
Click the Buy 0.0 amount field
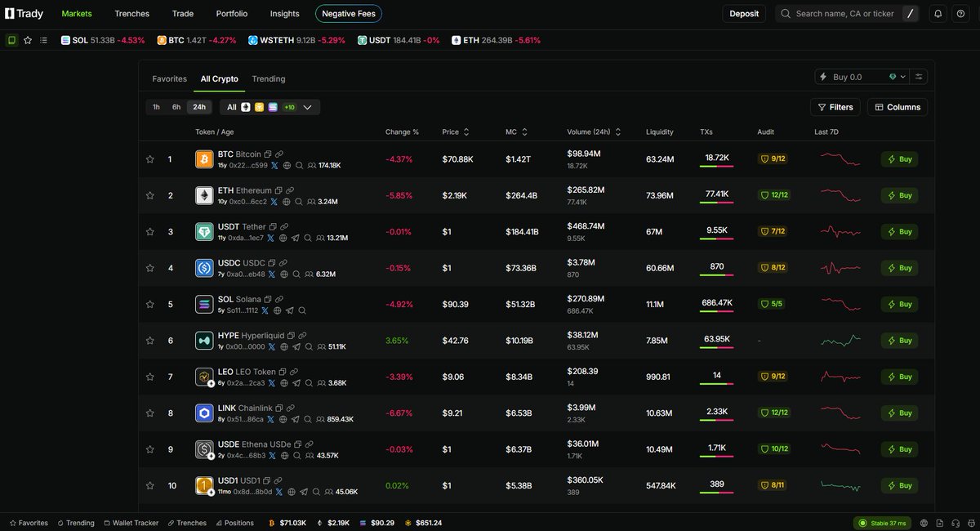[x=851, y=77]
